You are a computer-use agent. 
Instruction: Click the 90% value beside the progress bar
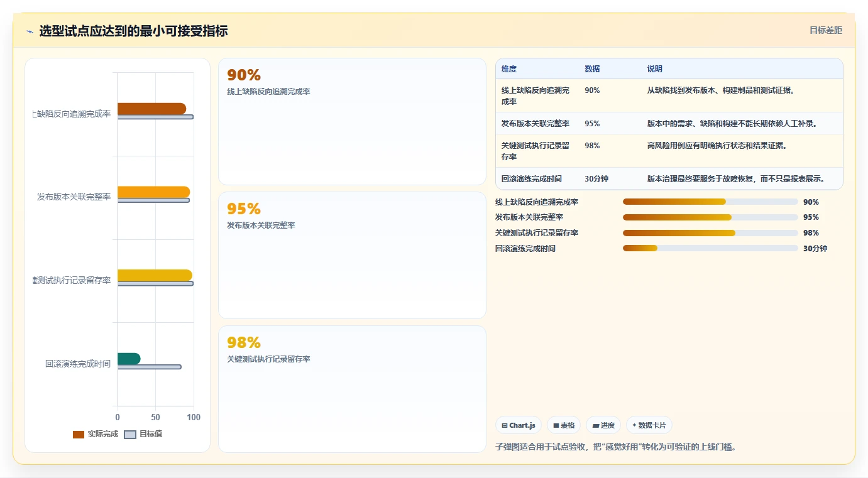[x=811, y=202]
